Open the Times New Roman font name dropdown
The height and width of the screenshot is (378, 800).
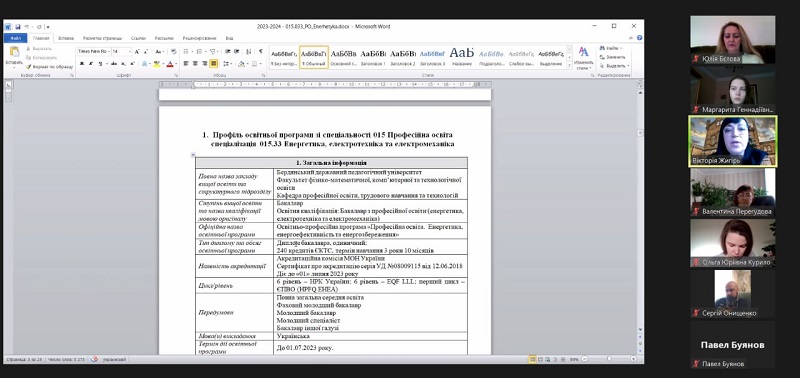(108, 52)
